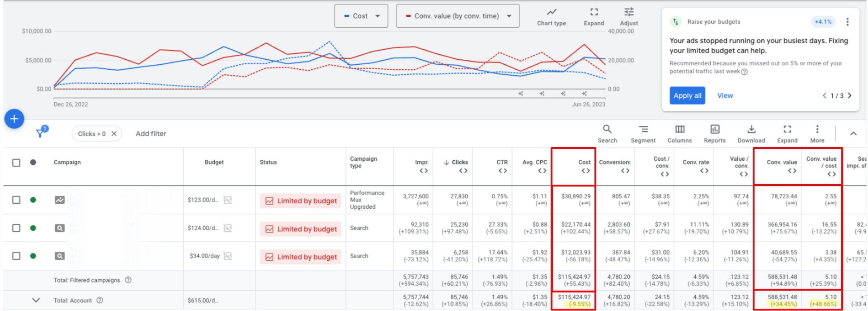The height and width of the screenshot is (311, 868).
Task: Check the $34.00/day Search campaign box
Action: 16,256
